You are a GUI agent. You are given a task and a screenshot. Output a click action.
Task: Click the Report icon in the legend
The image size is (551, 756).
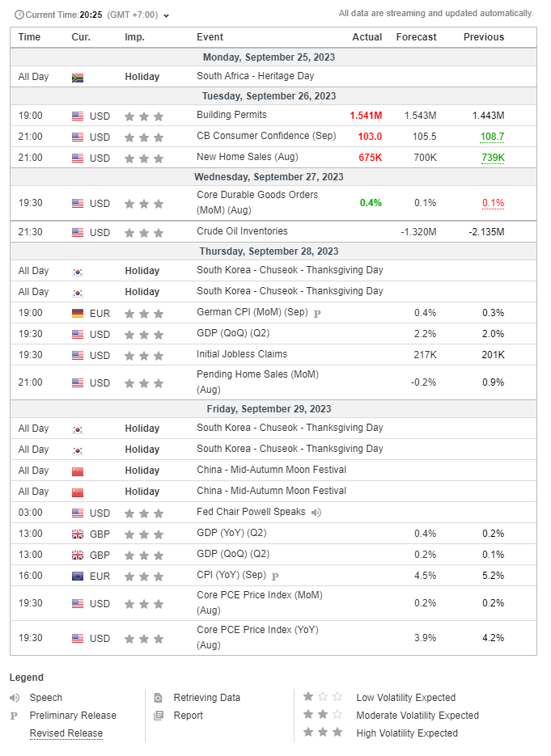159,716
